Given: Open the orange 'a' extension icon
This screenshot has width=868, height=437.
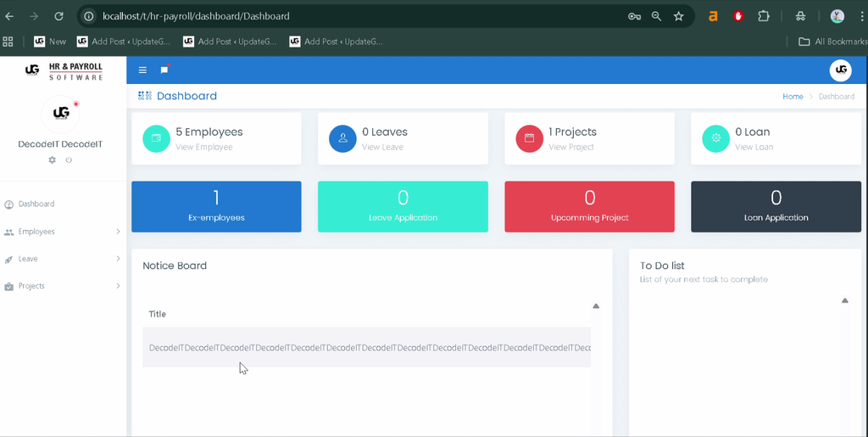Looking at the screenshot, I should 713,16.
